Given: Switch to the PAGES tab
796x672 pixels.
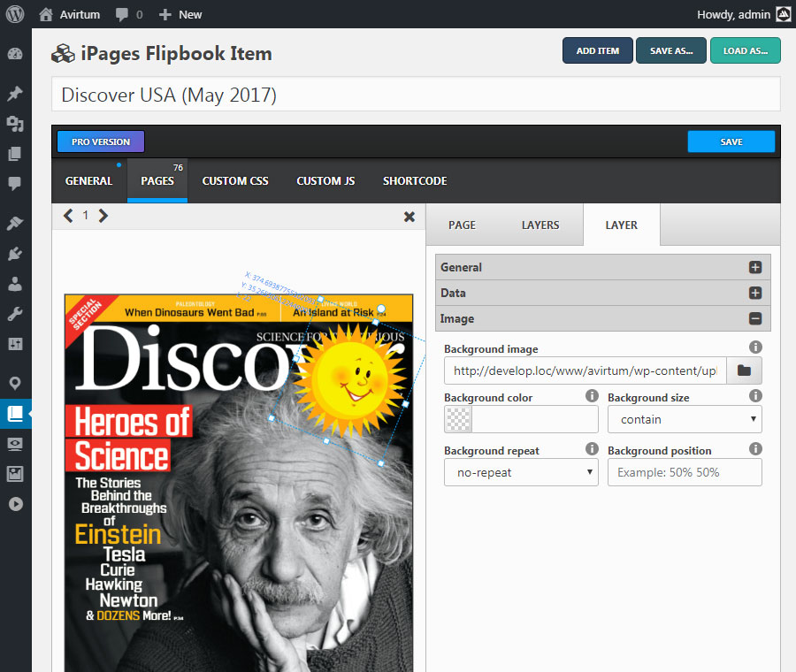Looking at the screenshot, I should [x=157, y=181].
